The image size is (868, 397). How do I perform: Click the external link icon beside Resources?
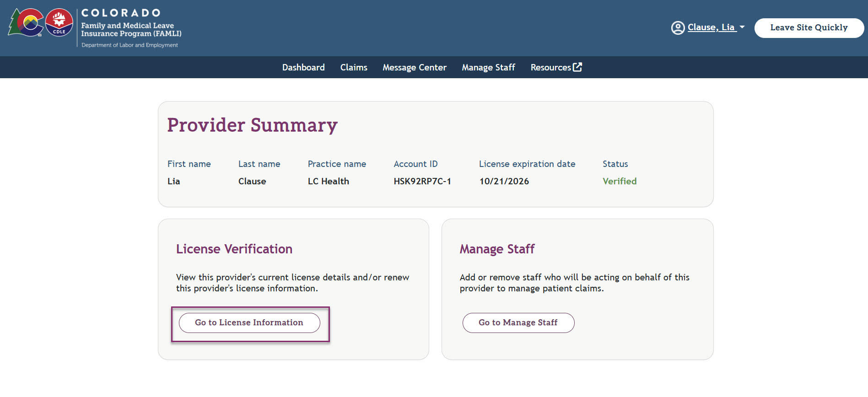click(577, 67)
